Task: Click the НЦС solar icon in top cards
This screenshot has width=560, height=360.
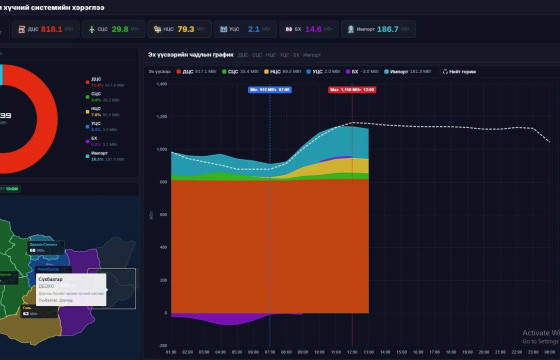Action: click(158, 29)
